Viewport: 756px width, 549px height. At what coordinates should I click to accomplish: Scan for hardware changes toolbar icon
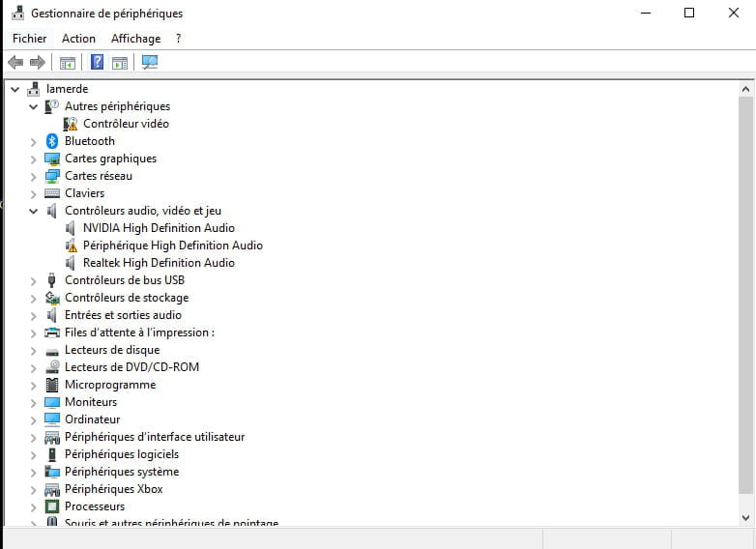pyautogui.click(x=150, y=62)
